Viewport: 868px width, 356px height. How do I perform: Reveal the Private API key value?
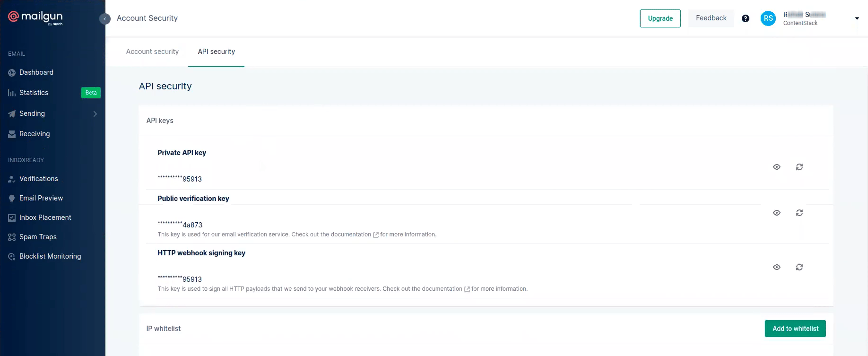[x=776, y=167]
